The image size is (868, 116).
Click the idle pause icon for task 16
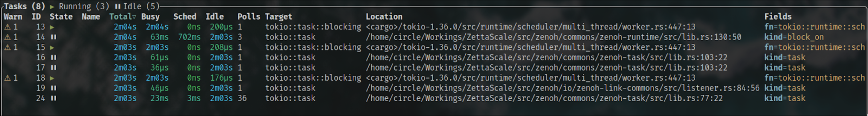click(53, 57)
